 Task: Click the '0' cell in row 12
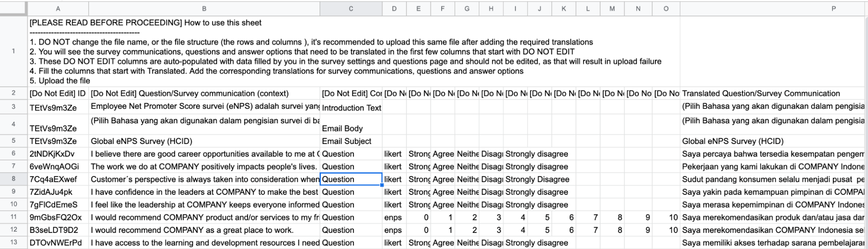coord(419,230)
